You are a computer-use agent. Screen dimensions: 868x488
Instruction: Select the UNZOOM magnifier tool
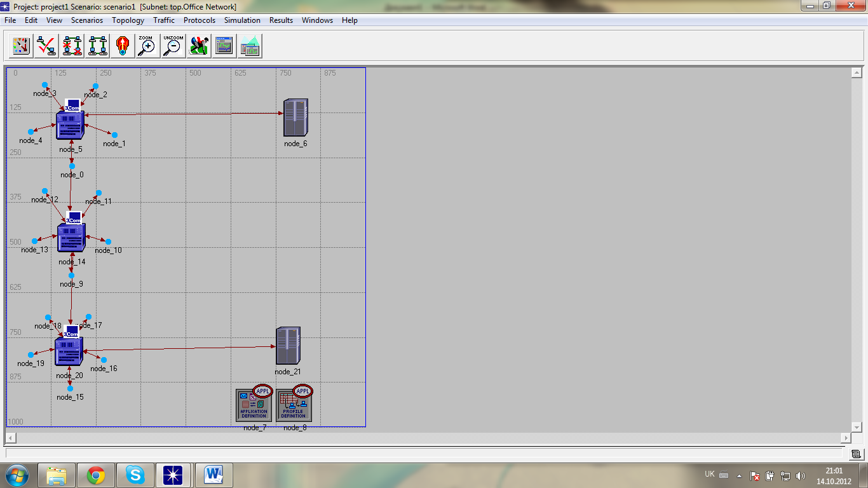173,46
